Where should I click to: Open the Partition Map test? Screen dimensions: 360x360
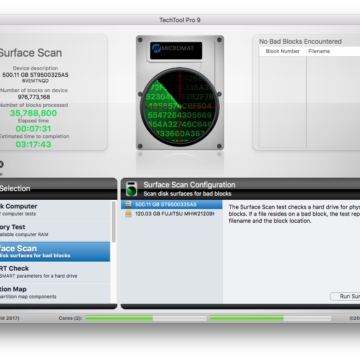pos(55,292)
